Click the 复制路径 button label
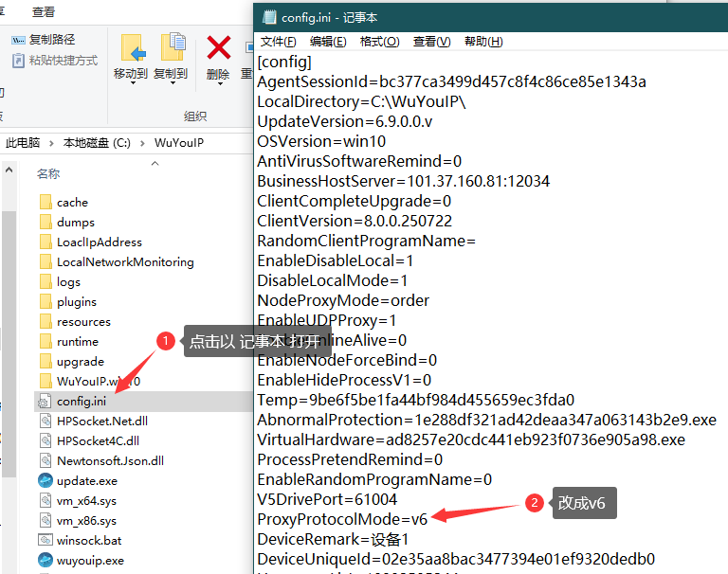Image resolution: width=728 pixels, height=574 pixels. [x=52, y=40]
